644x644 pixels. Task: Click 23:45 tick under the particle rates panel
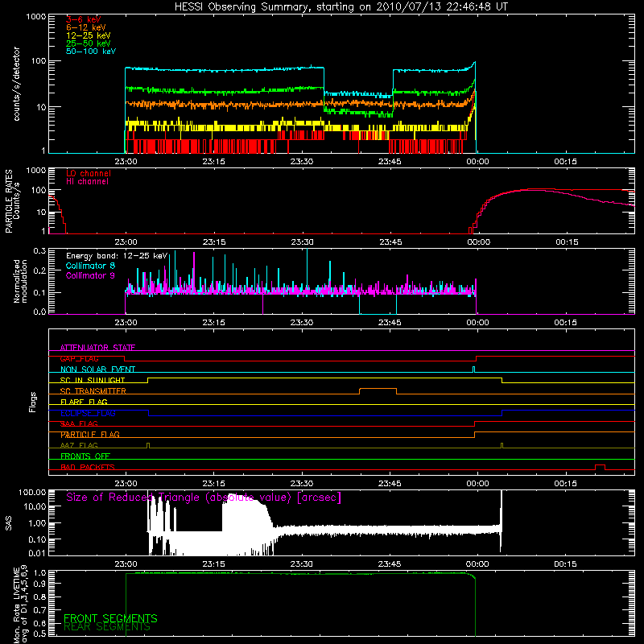click(390, 242)
